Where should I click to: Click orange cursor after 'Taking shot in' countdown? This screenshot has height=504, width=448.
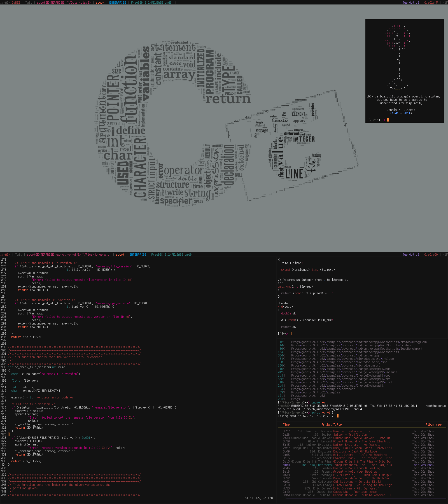coord(338,416)
